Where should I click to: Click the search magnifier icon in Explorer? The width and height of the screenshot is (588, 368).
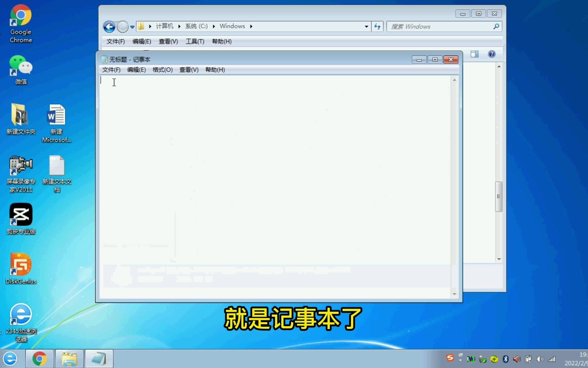(496, 26)
